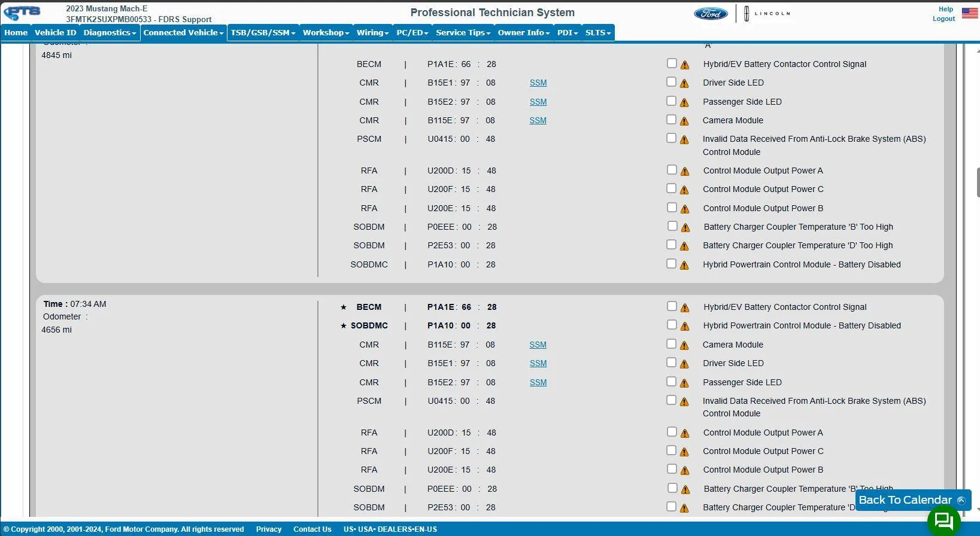
Task: Click warning icon for PSCM U0415 in 07:34 AM section
Action: (x=685, y=401)
